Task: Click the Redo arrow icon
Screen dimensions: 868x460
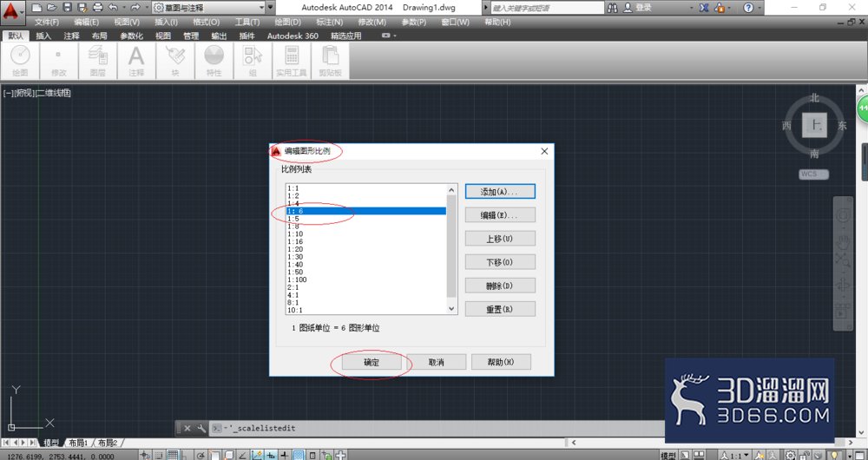Action: pyautogui.click(x=135, y=8)
